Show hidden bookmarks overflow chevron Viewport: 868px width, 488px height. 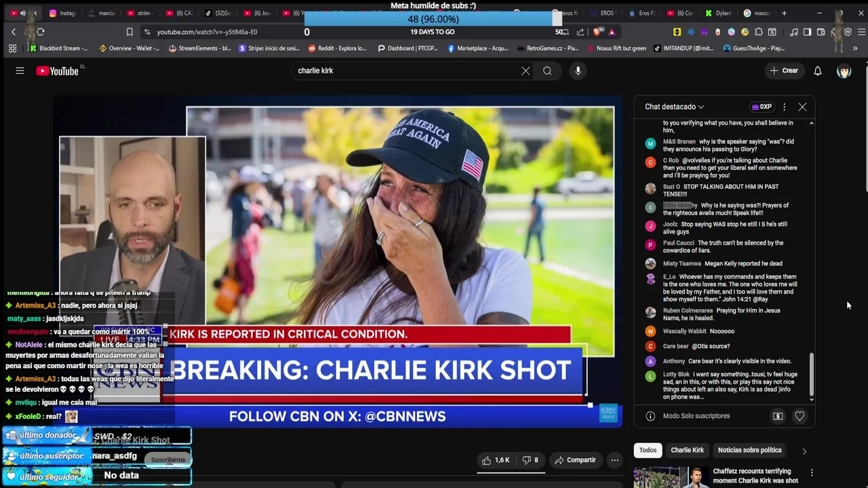tap(855, 48)
